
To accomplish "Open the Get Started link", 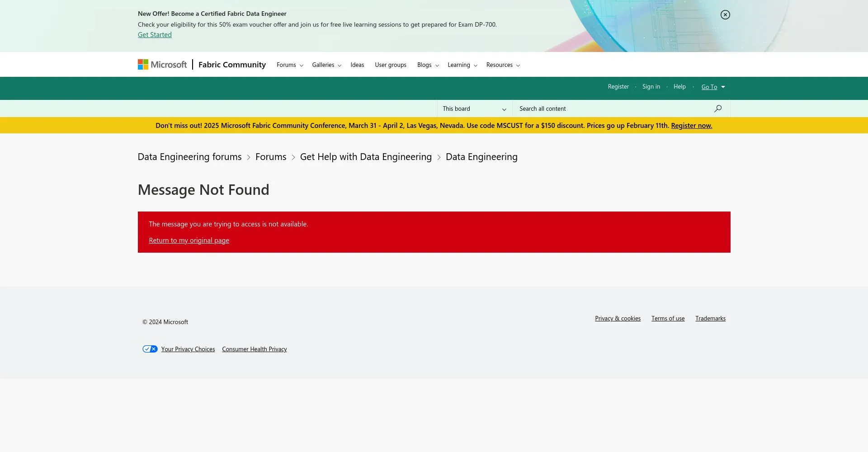I will click(x=155, y=35).
